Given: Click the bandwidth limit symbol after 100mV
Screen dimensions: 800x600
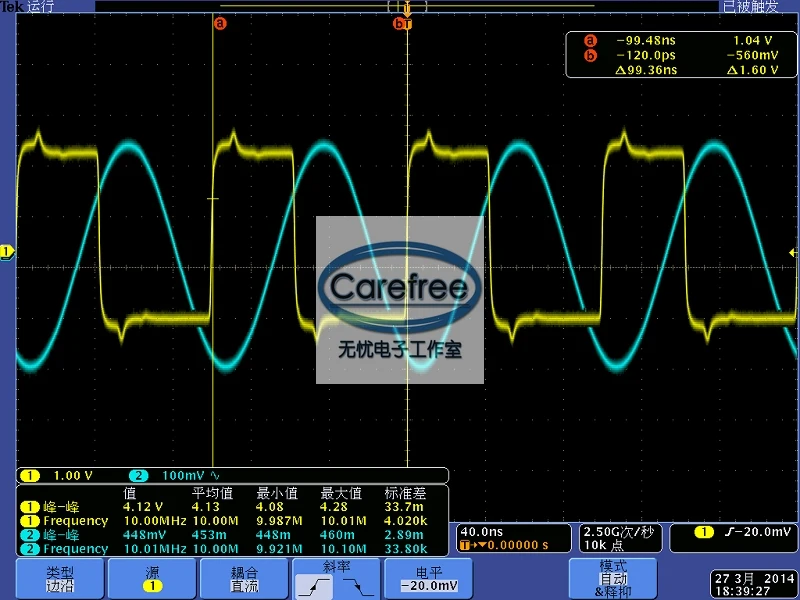Looking at the screenshot, I should [215, 476].
